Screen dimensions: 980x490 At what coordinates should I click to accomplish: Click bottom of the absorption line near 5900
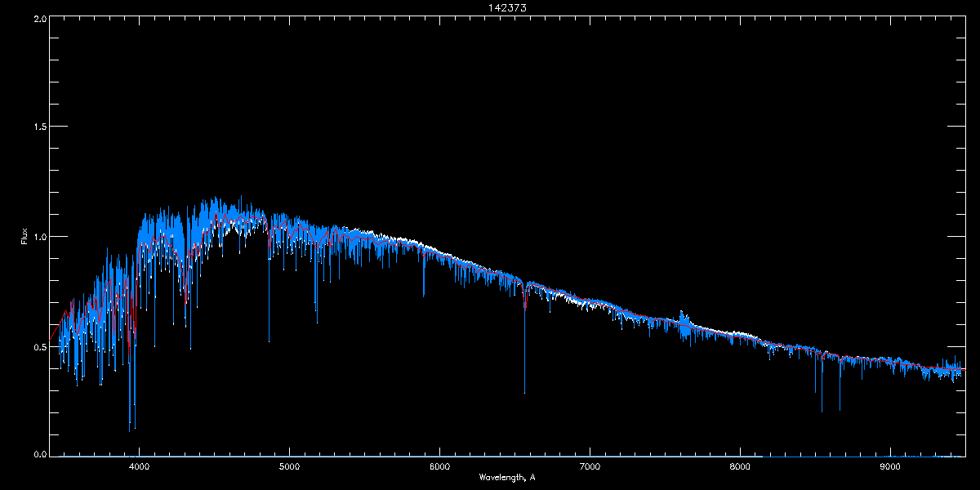[x=424, y=294]
